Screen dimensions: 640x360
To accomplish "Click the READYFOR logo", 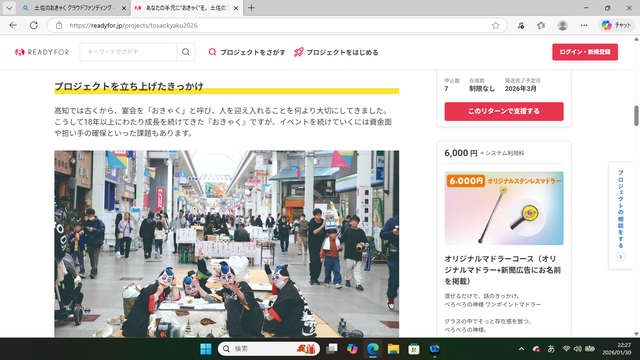I will [x=42, y=52].
